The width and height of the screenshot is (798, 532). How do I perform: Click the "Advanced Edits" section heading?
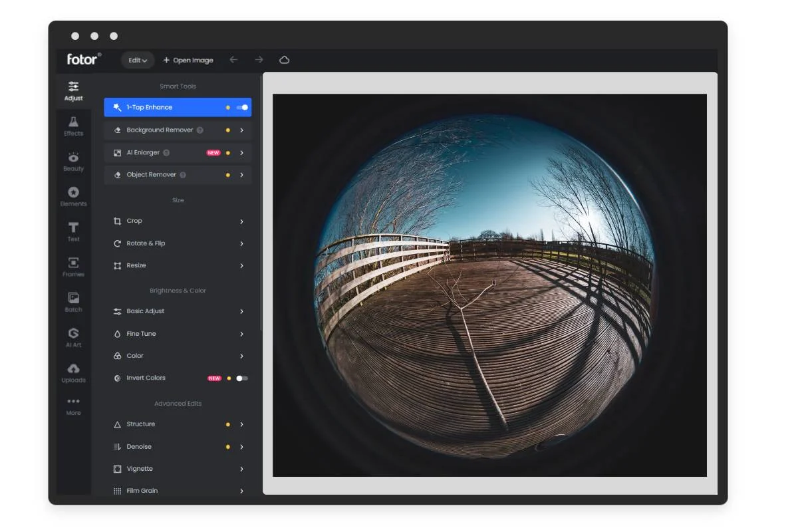click(x=178, y=404)
